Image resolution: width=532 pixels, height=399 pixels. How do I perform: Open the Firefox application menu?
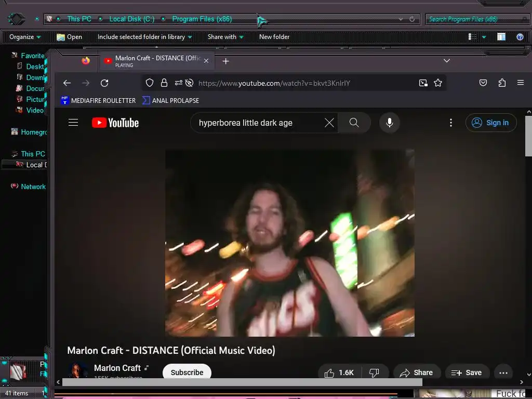click(521, 83)
